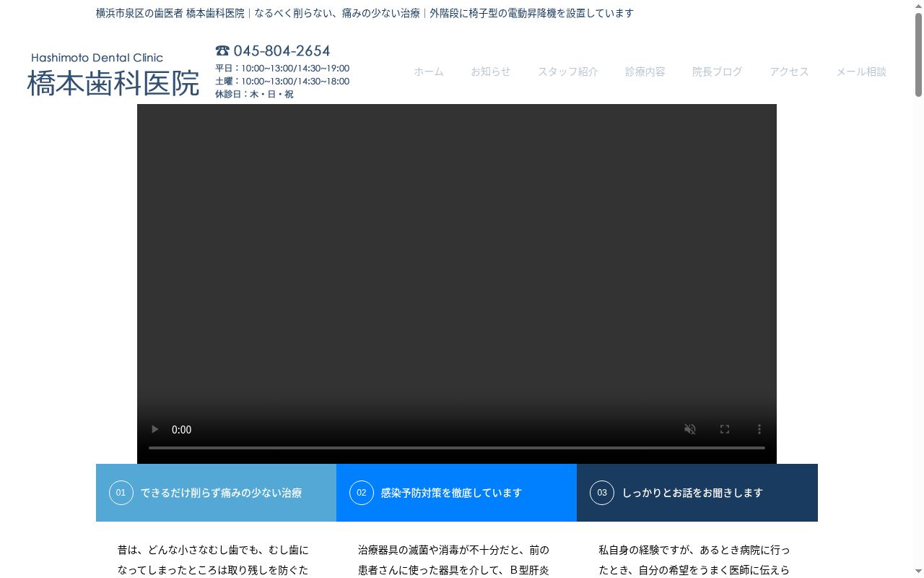Image resolution: width=924 pixels, height=578 pixels.
Task: Unmute the video using the speaker icon
Action: pos(690,429)
